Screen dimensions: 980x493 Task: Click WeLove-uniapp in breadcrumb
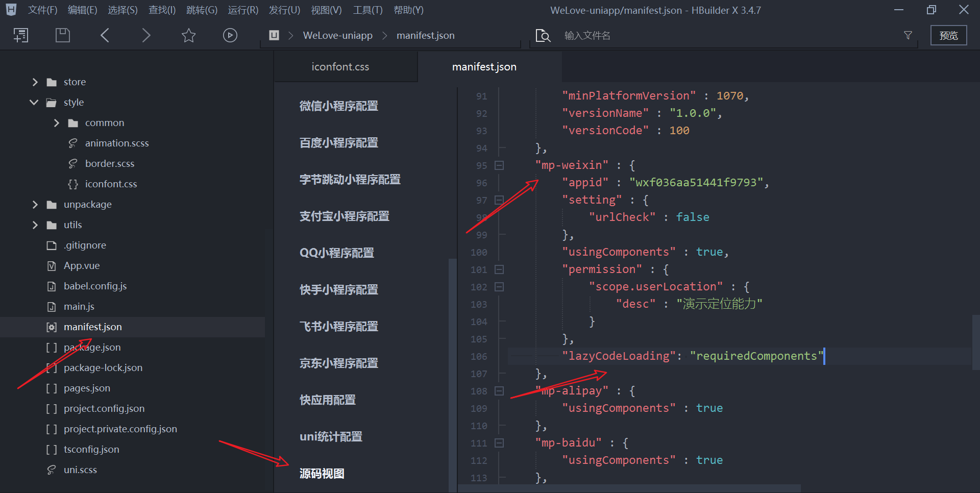338,35
